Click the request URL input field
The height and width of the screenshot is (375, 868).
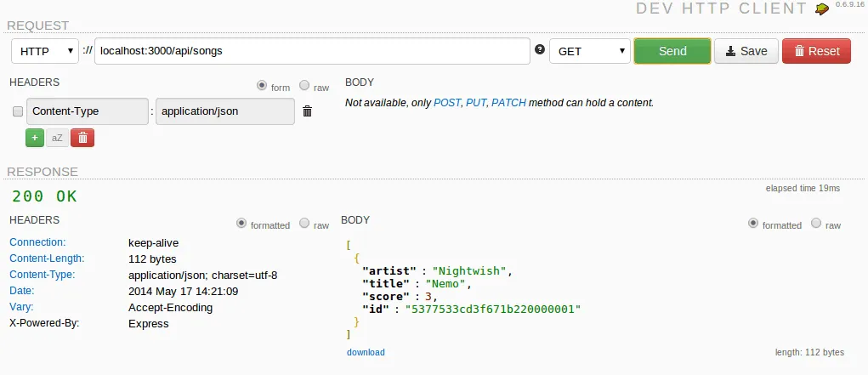(x=311, y=51)
